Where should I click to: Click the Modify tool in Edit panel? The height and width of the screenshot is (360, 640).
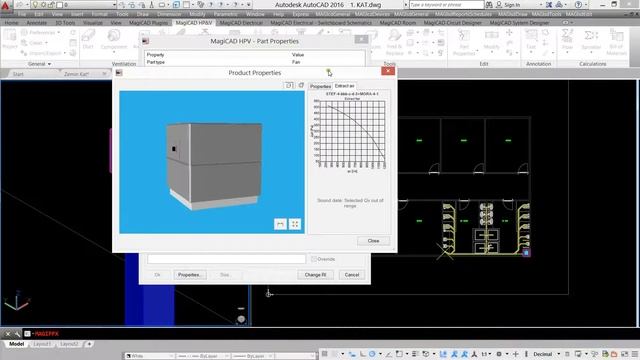(x=491, y=40)
